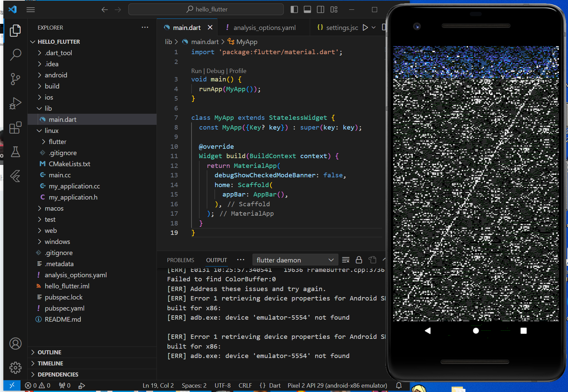This screenshot has height=392, width=568.
Task: Go to line via Ln 19, Col 2
Action: (158, 386)
